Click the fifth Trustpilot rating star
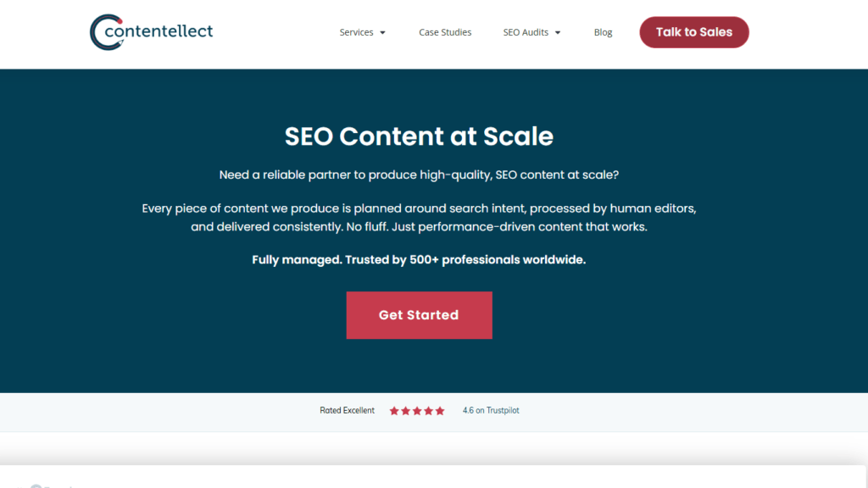 [x=439, y=411]
